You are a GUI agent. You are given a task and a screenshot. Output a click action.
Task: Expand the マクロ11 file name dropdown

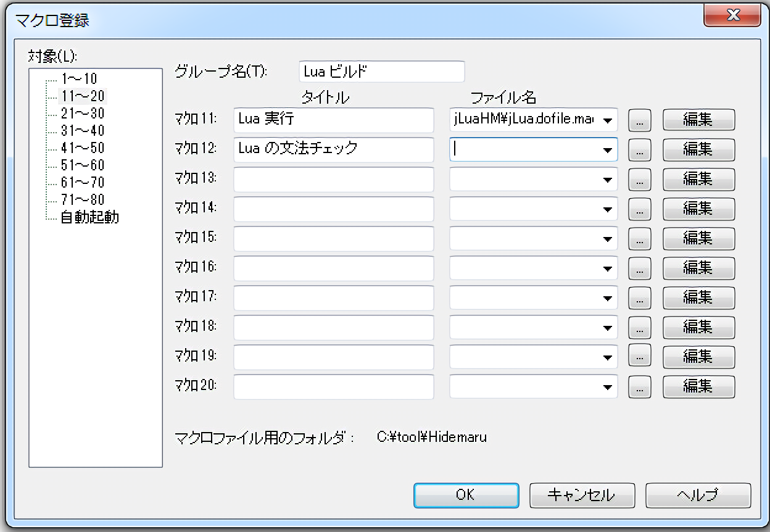pyautogui.click(x=608, y=120)
